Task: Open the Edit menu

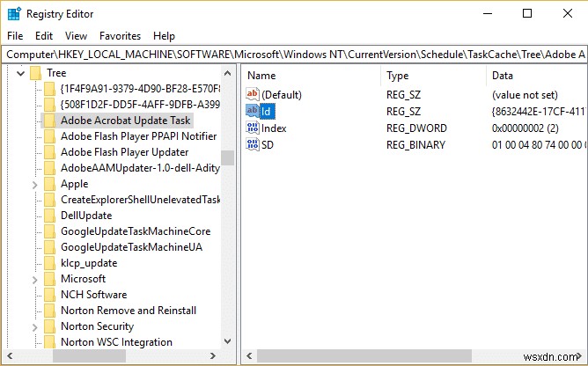Action: (x=44, y=36)
